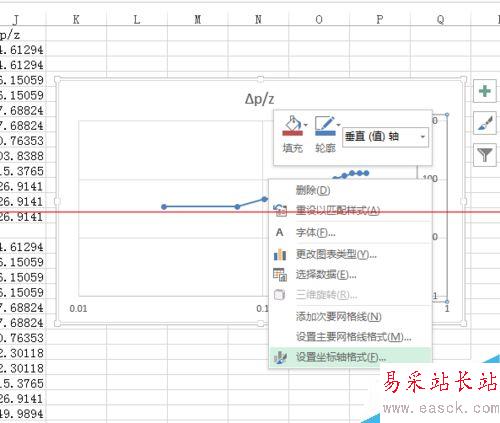Click the Fill paint bucket icon
500x423 pixels.
(292, 126)
